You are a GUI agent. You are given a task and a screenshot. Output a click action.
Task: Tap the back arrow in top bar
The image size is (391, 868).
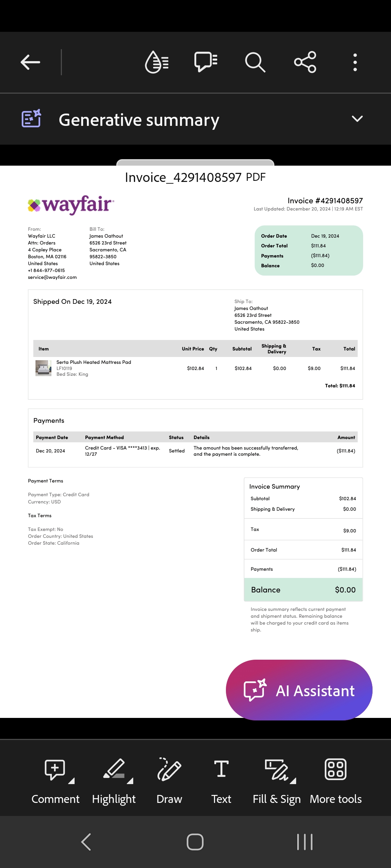[x=30, y=62]
